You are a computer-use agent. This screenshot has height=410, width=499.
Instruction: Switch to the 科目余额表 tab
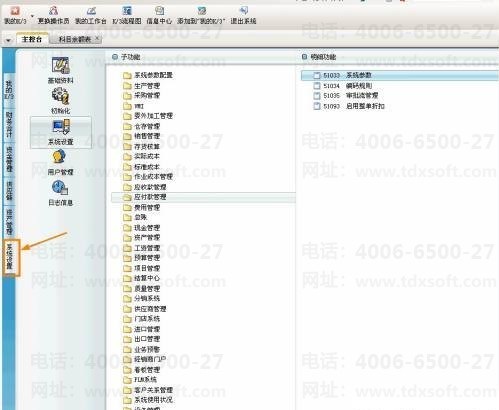tap(75, 39)
